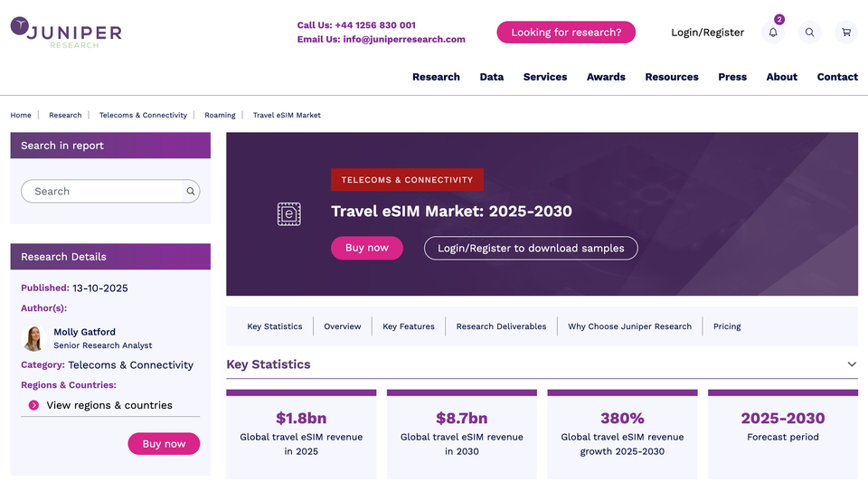This screenshot has height=491, width=868.
Task: Click the Juniper Research logo
Action: click(66, 33)
